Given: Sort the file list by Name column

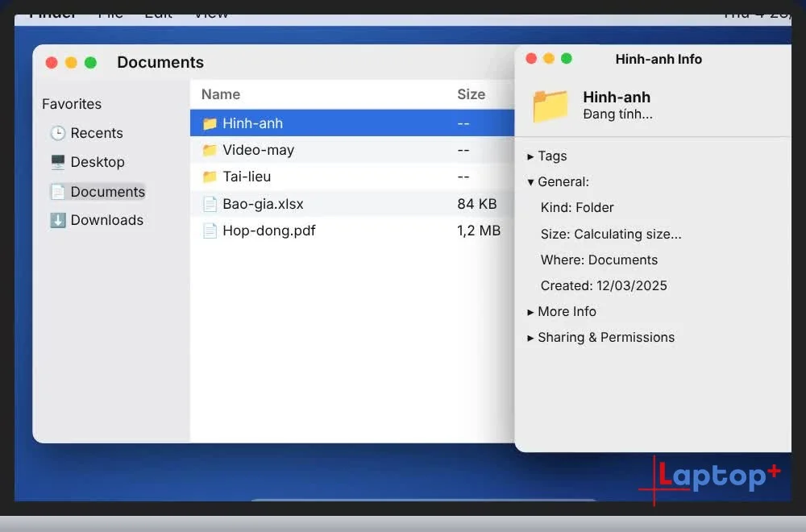Looking at the screenshot, I should click(x=221, y=94).
